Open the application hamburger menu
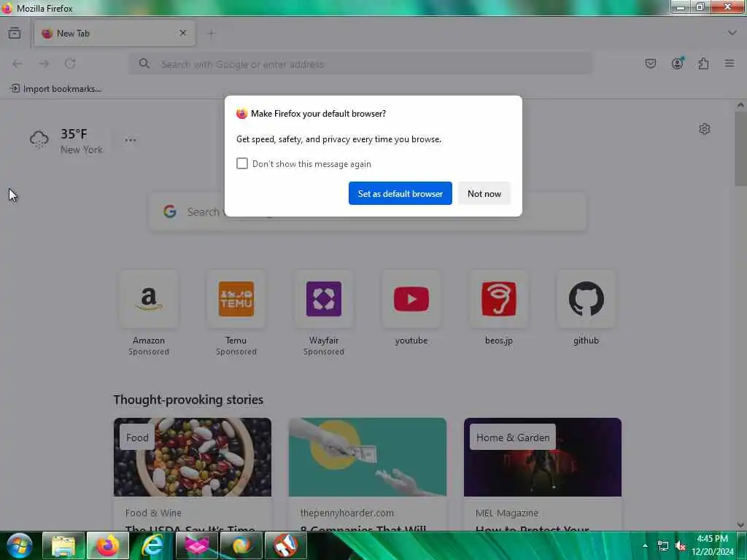The image size is (747, 560). [x=729, y=64]
